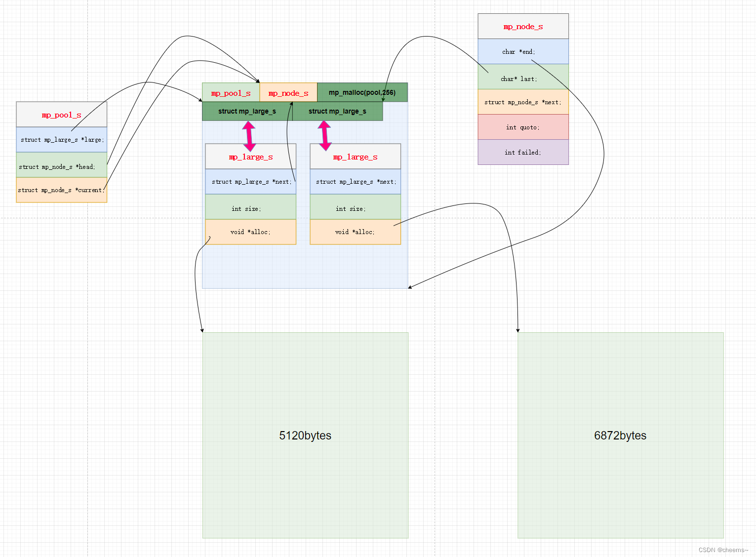The height and width of the screenshot is (557, 756).
Task: Click the "struct mp_node_s *next;" row
Action: (523, 102)
